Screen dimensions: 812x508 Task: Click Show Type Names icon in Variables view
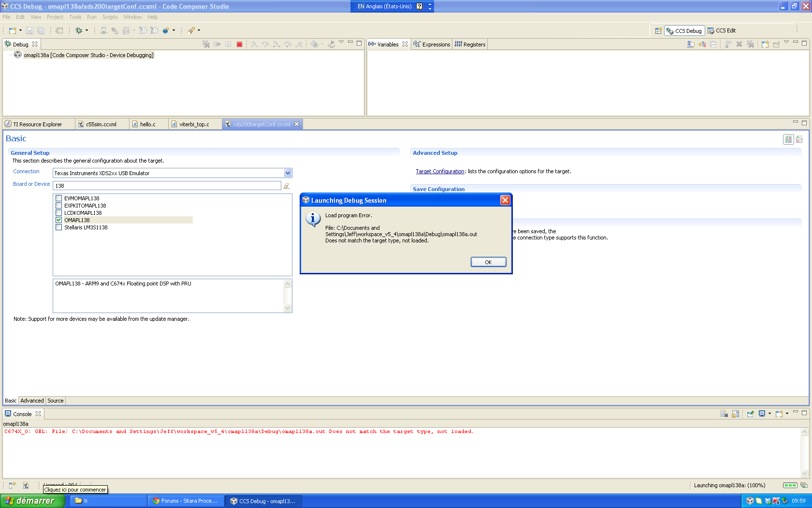tap(691, 44)
